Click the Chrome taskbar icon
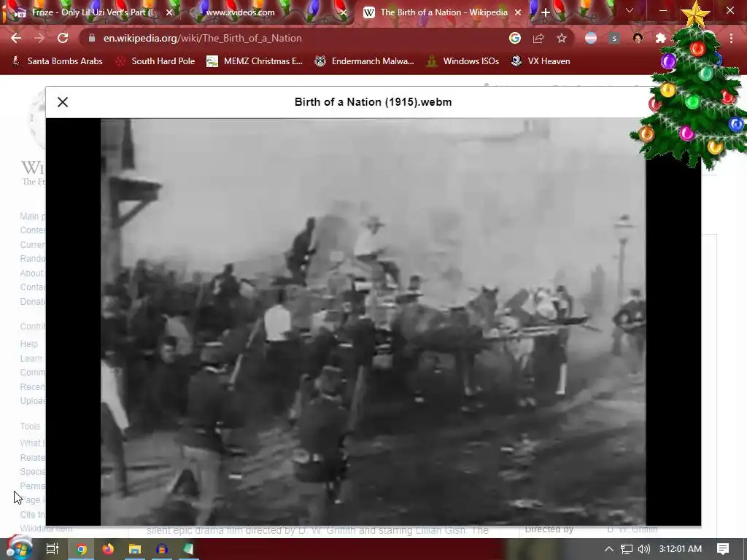Screen dimensions: 747x560 (82, 549)
